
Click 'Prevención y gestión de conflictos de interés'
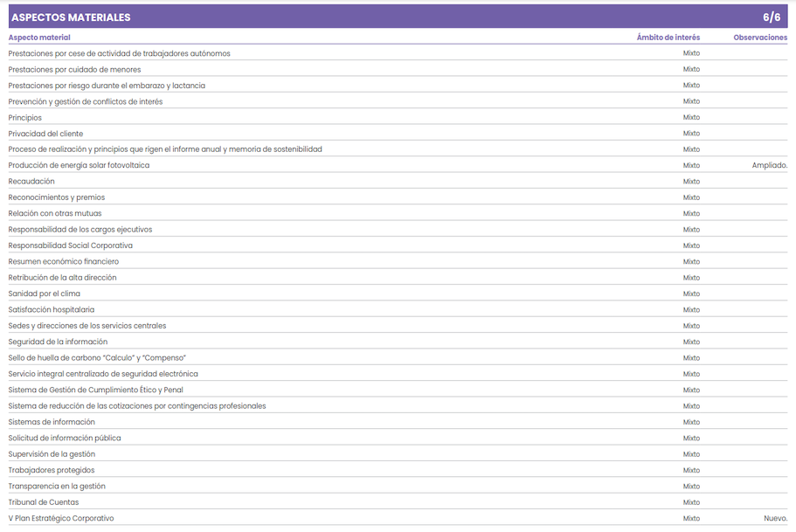86,101
